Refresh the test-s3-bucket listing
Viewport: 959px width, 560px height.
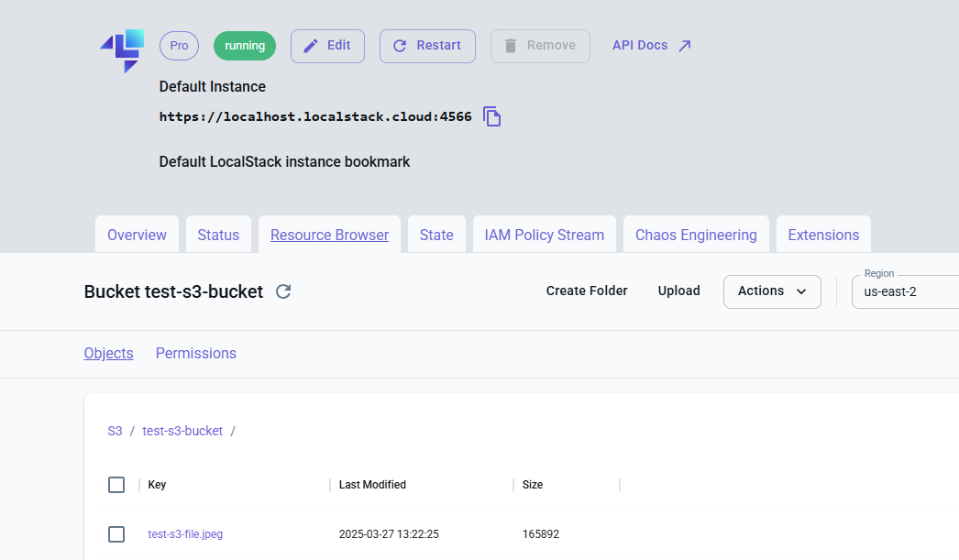pos(283,291)
